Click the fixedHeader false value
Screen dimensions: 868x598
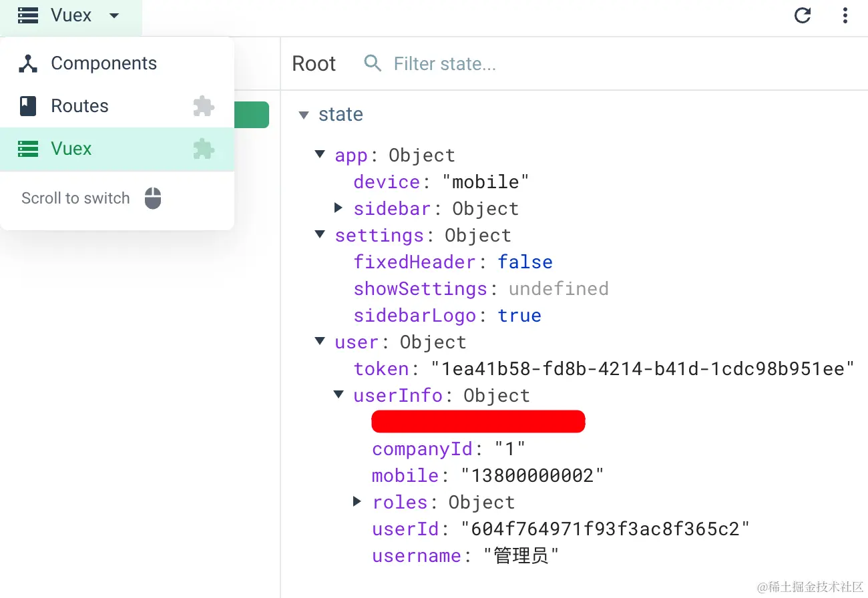click(x=525, y=262)
